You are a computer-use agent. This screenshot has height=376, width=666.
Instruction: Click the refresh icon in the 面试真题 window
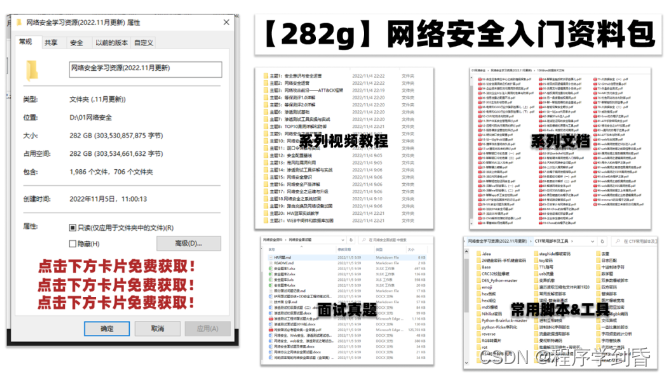[351, 240]
